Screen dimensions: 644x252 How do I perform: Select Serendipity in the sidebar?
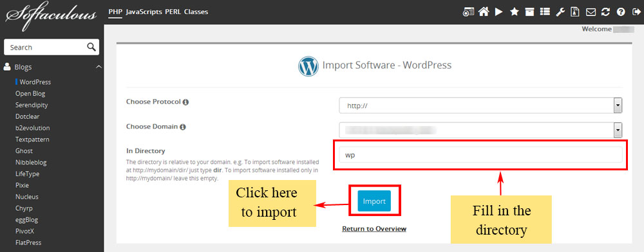pyautogui.click(x=32, y=105)
